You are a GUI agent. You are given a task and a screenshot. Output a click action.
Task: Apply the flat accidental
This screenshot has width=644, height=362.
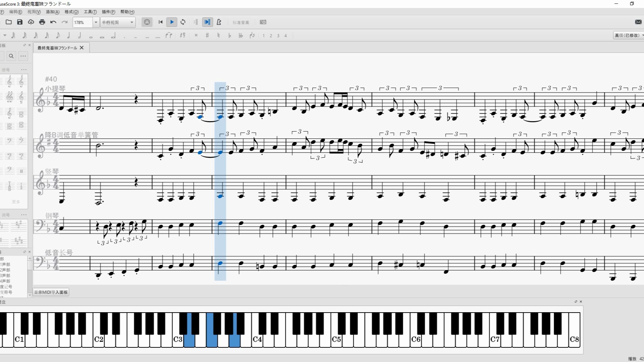pyautogui.click(x=230, y=35)
